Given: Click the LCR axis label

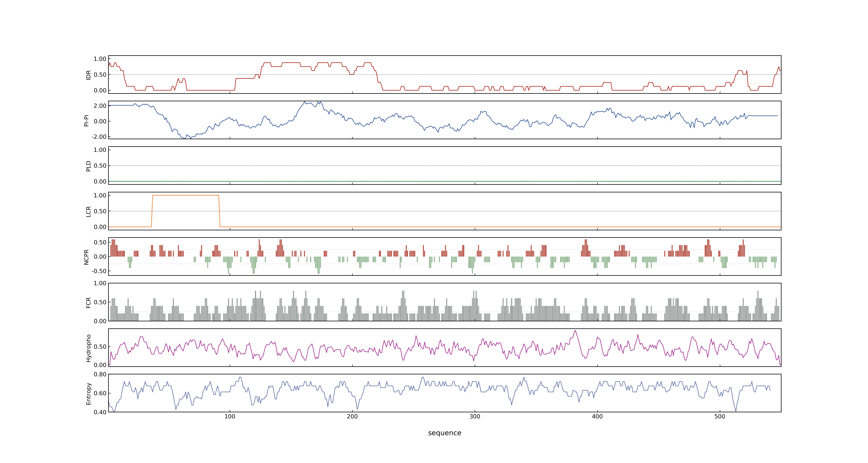Looking at the screenshot, I should [88, 211].
